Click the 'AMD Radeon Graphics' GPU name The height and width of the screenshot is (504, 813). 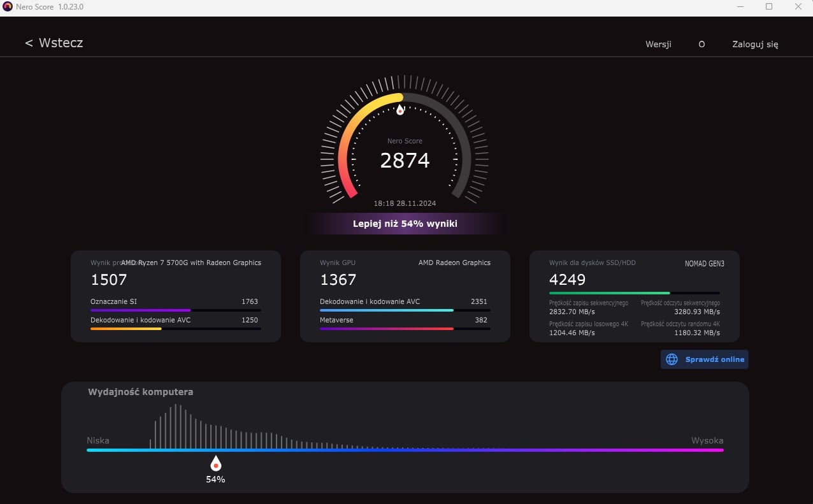pos(454,263)
